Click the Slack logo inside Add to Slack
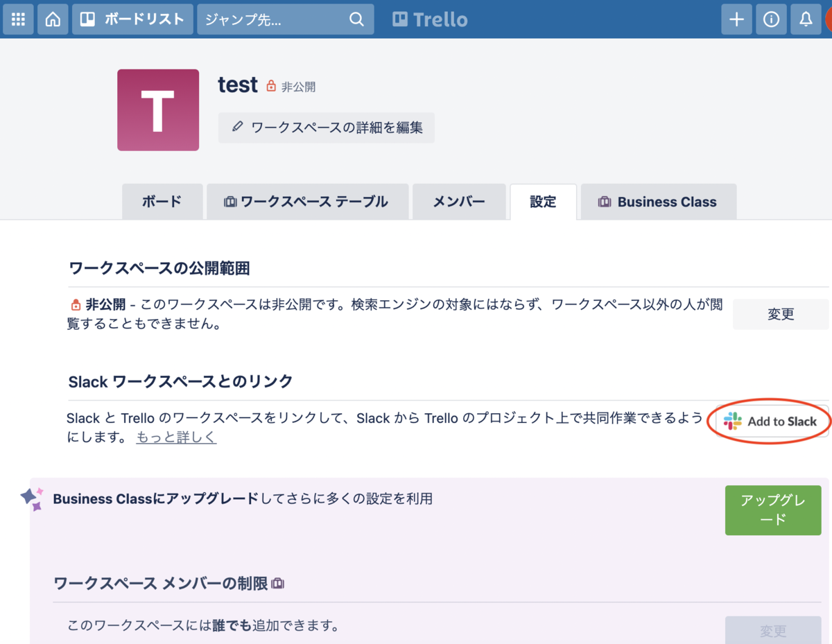The width and height of the screenshot is (832, 644). [x=733, y=420]
